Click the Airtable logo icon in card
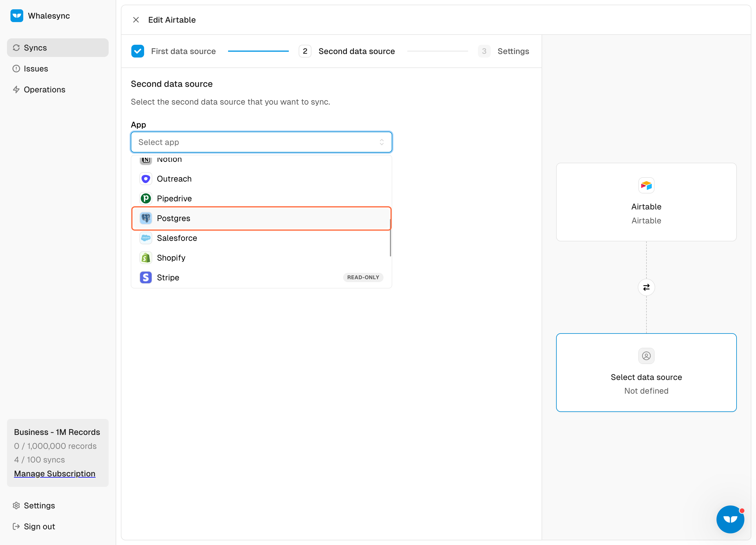This screenshot has height=545, width=756. (x=646, y=185)
